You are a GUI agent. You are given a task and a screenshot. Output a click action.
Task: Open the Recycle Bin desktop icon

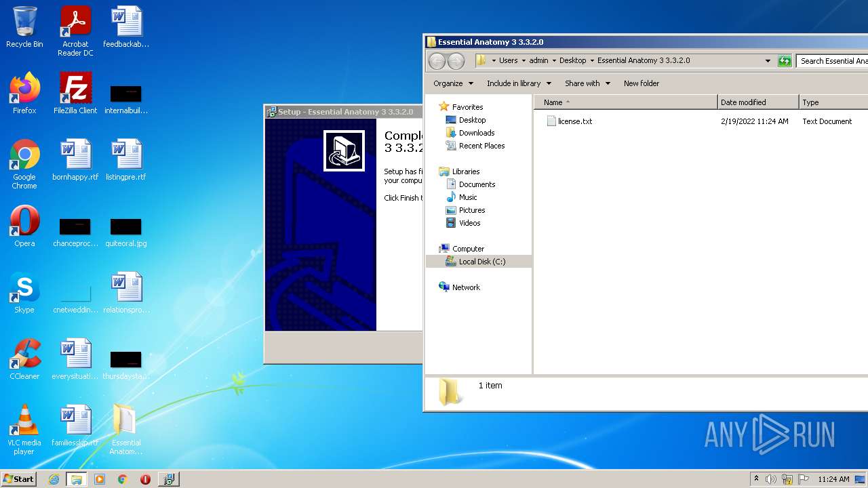[24, 28]
